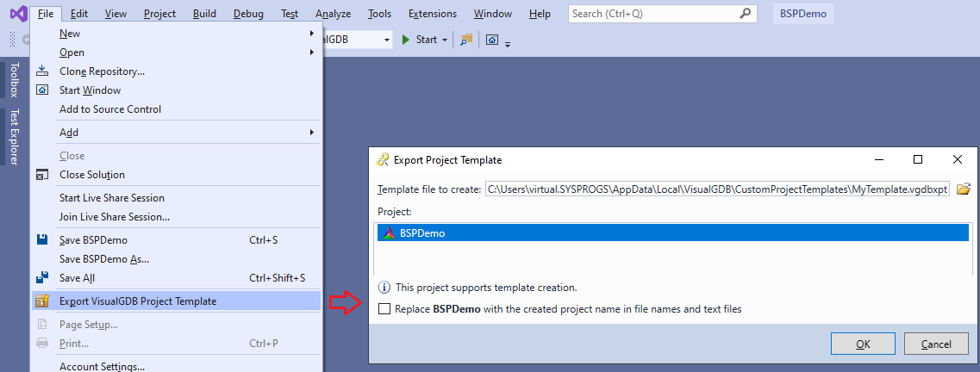Expand the Add submenu
The image size is (980, 372).
coord(177,133)
